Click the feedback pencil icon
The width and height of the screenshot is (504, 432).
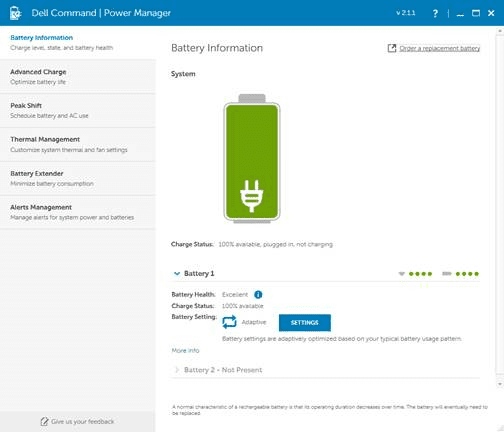[44, 422]
